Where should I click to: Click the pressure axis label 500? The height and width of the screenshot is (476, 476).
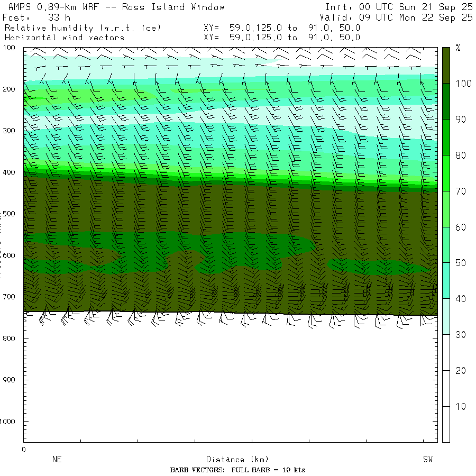(x=9, y=214)
